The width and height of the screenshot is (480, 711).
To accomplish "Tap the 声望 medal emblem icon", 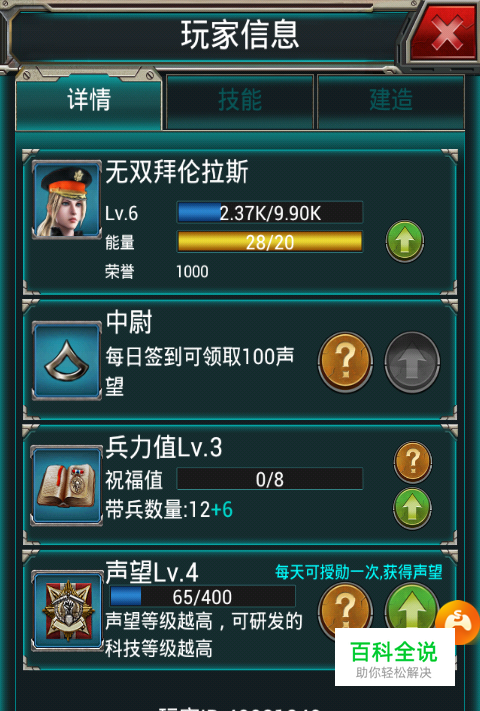I will (x=68, y=611).
